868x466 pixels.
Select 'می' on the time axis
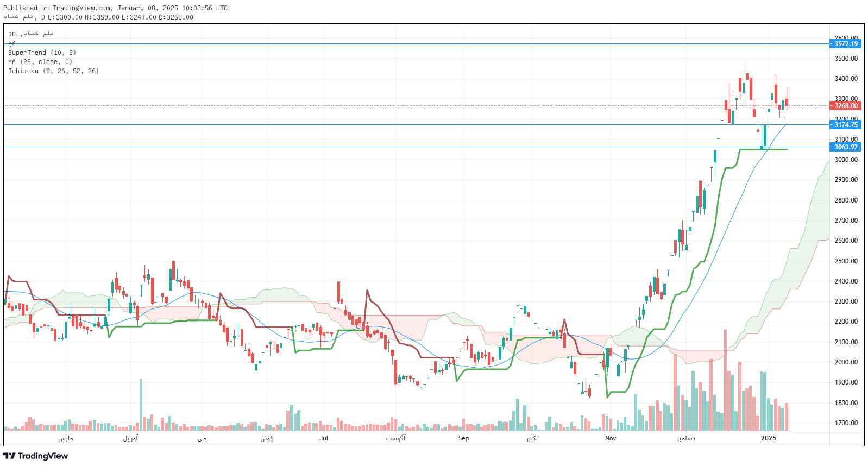pos(202,438)
